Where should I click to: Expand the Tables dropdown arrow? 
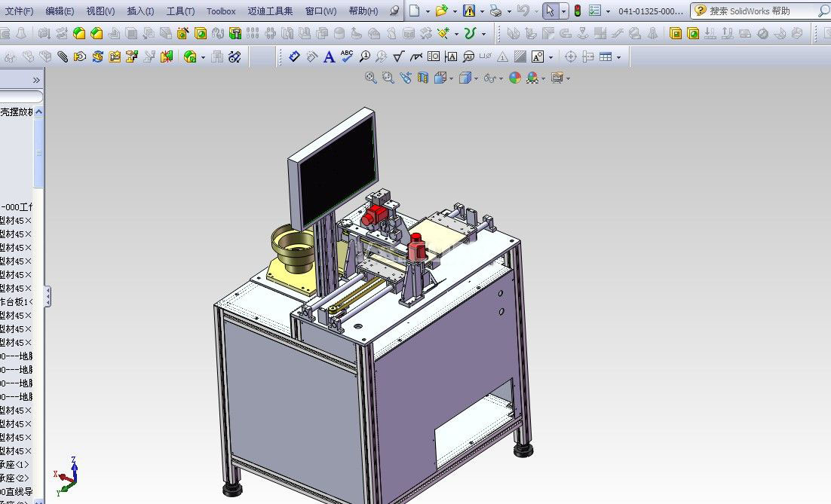[618, 57]
